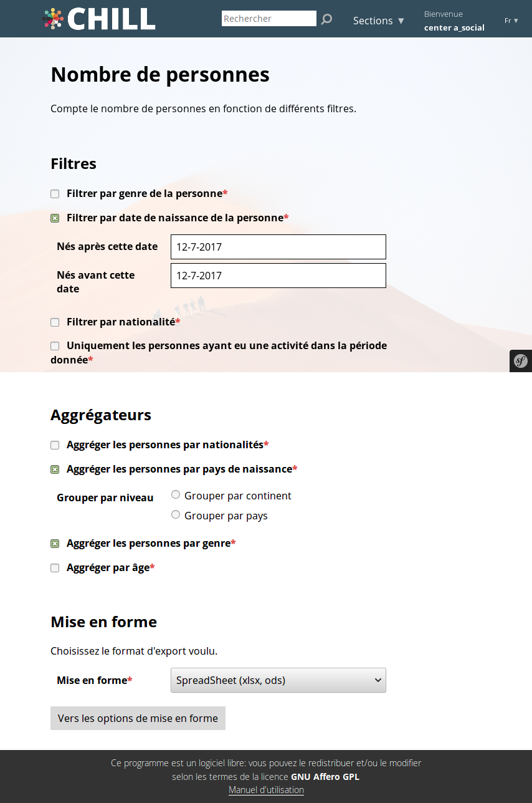Image resolution: width=532 pixels, height=803 pixels.
Task: Open the Manuel d'utilisation link
Action: pos(266,790)
